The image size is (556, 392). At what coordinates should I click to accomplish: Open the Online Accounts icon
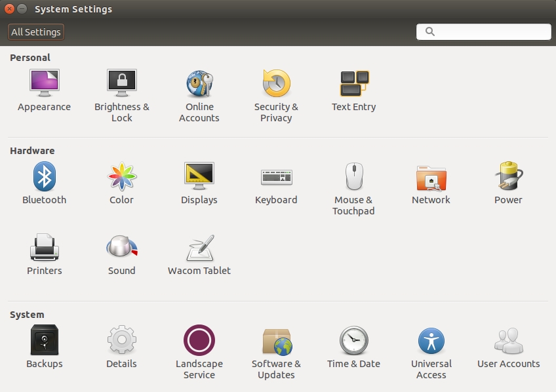199,83
